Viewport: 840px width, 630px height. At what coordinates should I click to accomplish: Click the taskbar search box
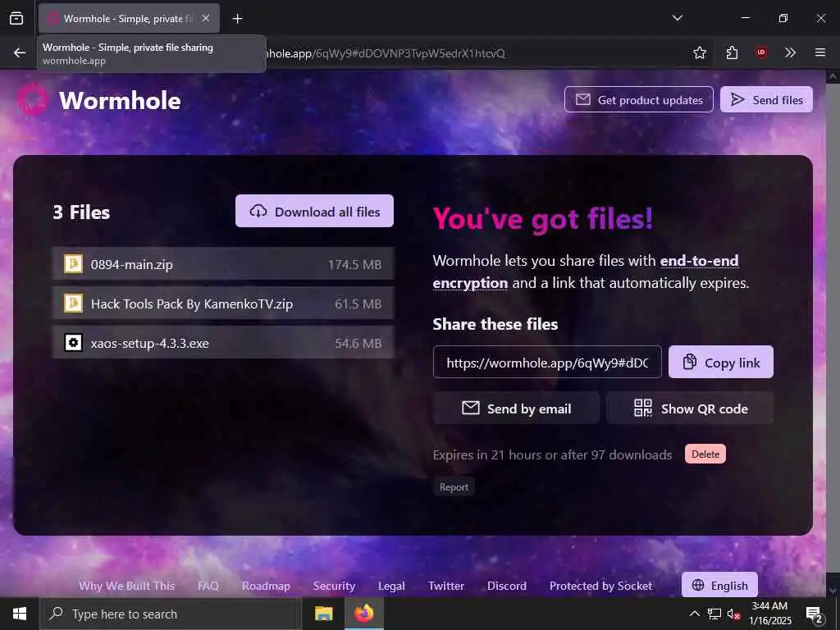(x=171, y=614)
